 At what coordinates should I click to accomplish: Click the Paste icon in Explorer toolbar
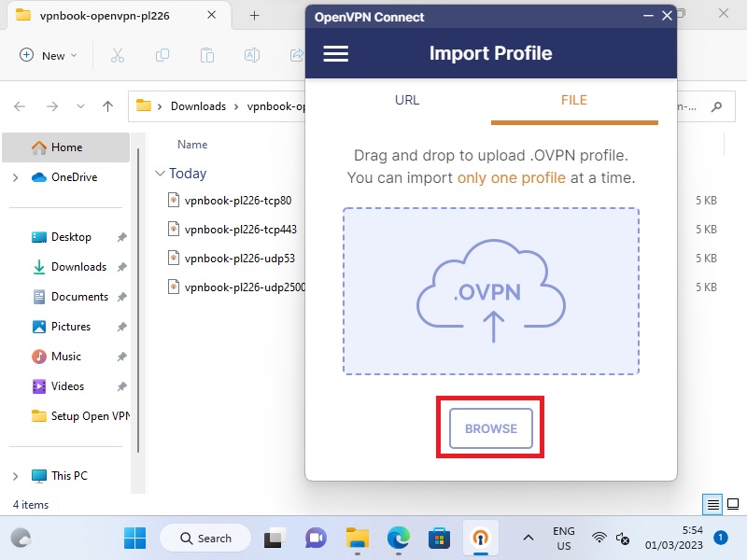(x=207, y=55)
